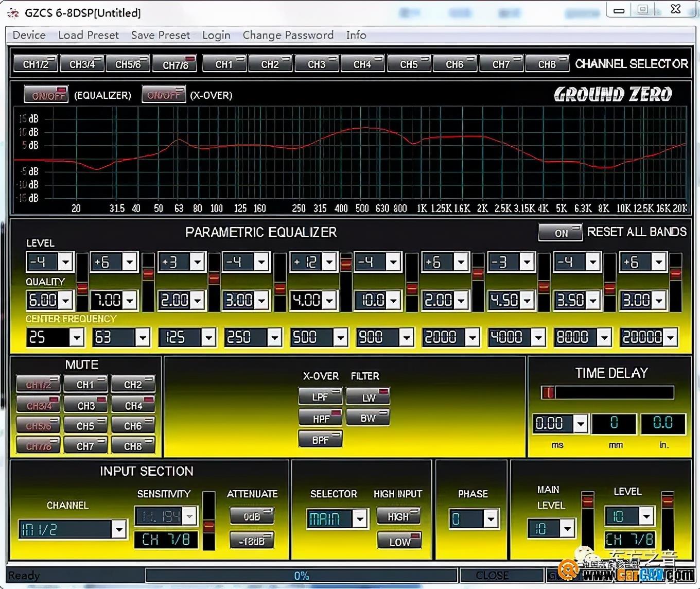Choose the LPF crossover type
Screen dimensions: 700x589
[x=320, y=397]
